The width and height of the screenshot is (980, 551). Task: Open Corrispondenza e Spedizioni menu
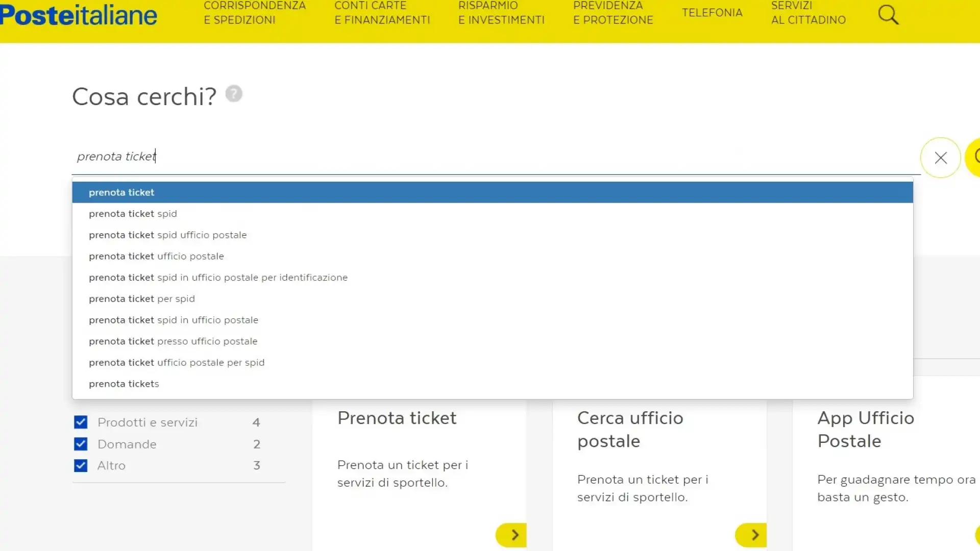(255, 13)
